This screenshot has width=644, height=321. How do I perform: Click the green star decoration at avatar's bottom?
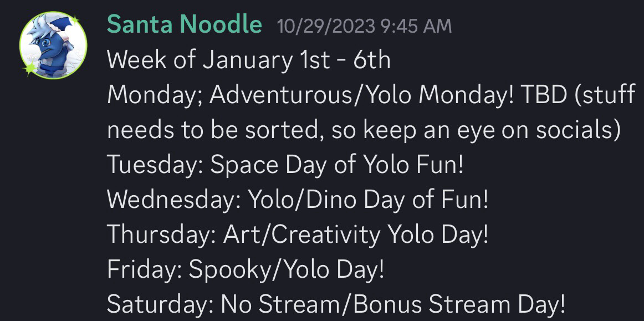29,69
